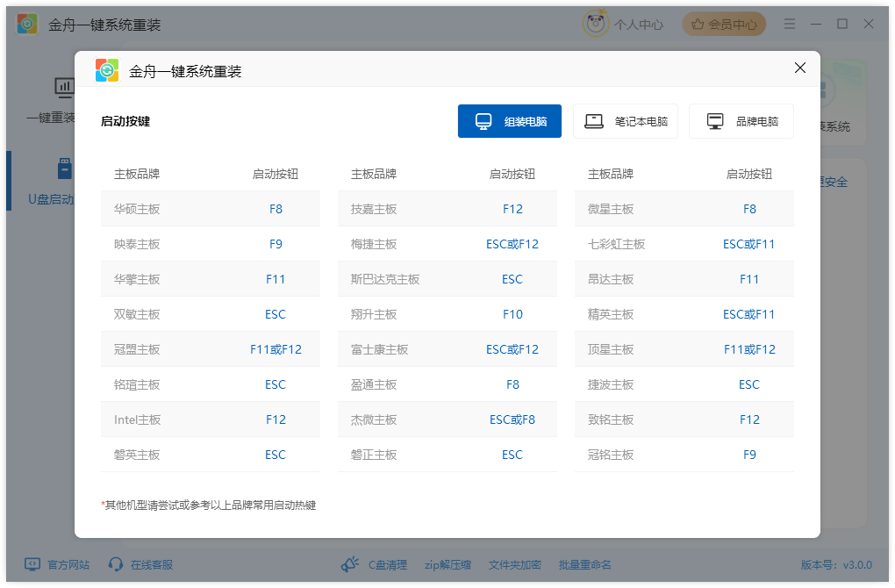Close the 启动按键 dialog
The image size is (895, 588).
click(799, 68)
